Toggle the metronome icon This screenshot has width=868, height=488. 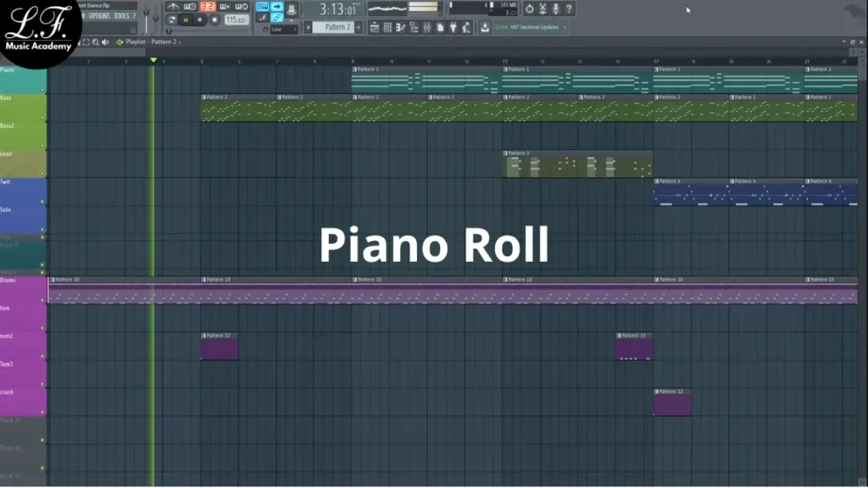(x=173, y=7)
